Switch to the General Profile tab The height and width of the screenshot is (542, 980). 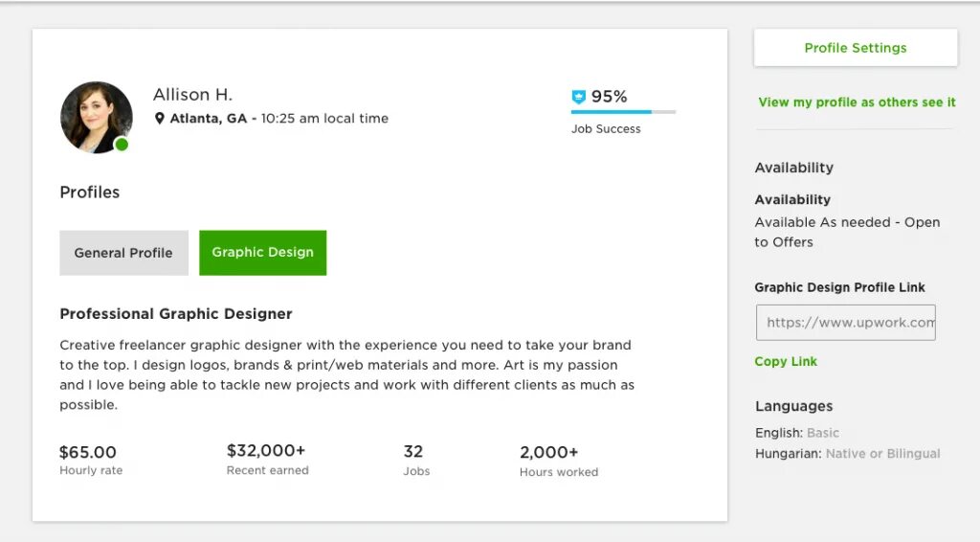(123, 253)
